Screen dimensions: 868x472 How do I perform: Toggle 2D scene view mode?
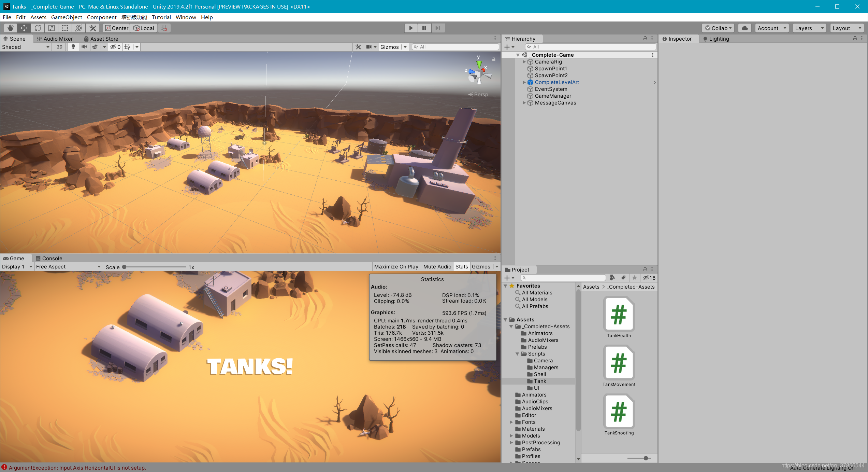pyautogui.click(x=60, y=47)
